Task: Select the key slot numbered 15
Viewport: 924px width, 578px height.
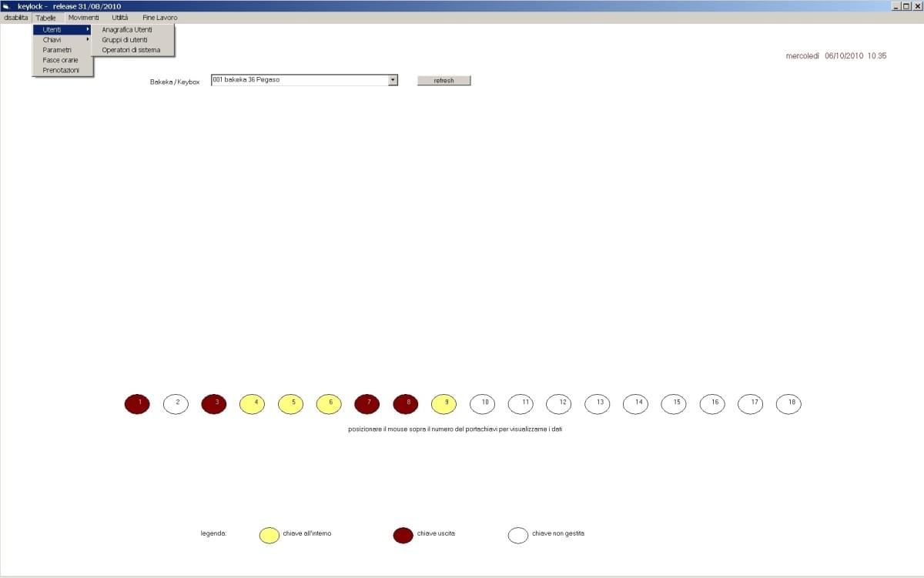Action: point(674,404)
